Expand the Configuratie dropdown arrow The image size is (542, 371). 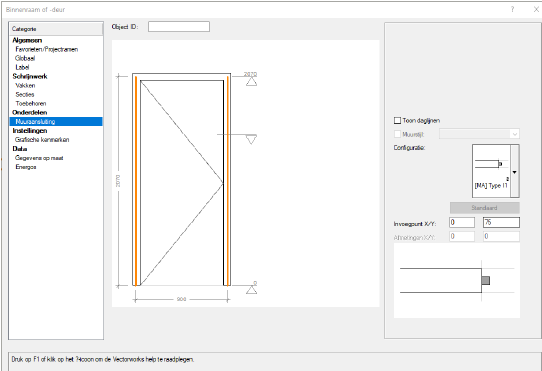click(x=515, y=171)
